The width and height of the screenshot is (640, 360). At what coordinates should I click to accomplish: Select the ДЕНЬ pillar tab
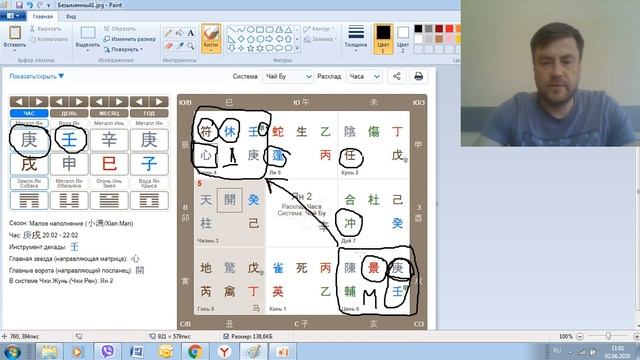pos(69,113)
